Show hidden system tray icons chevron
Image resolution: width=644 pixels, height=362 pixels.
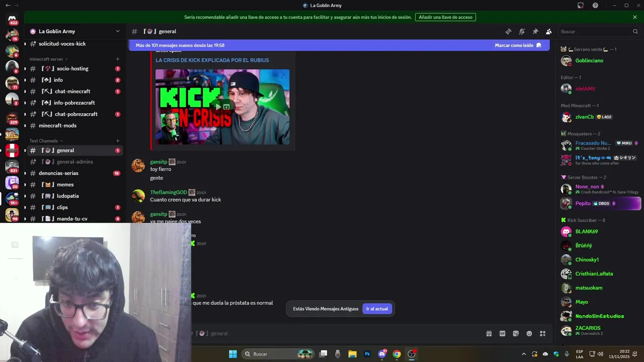(523, 354)
